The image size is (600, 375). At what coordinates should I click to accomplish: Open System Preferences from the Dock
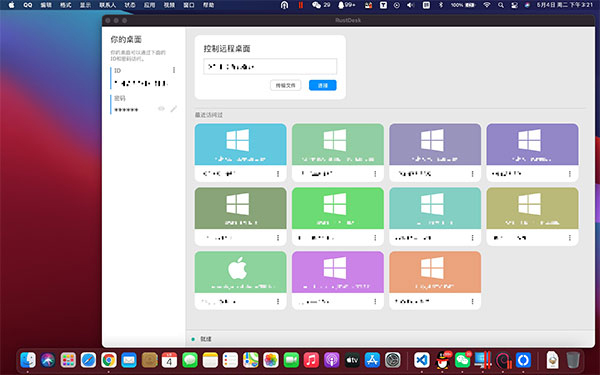(x=393, y=360)
